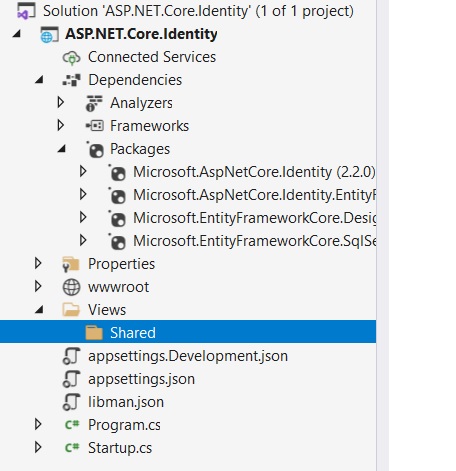Screen dimensions: 456x471
Task: Click the wwwroot globe icon
Action: (71, 287)
